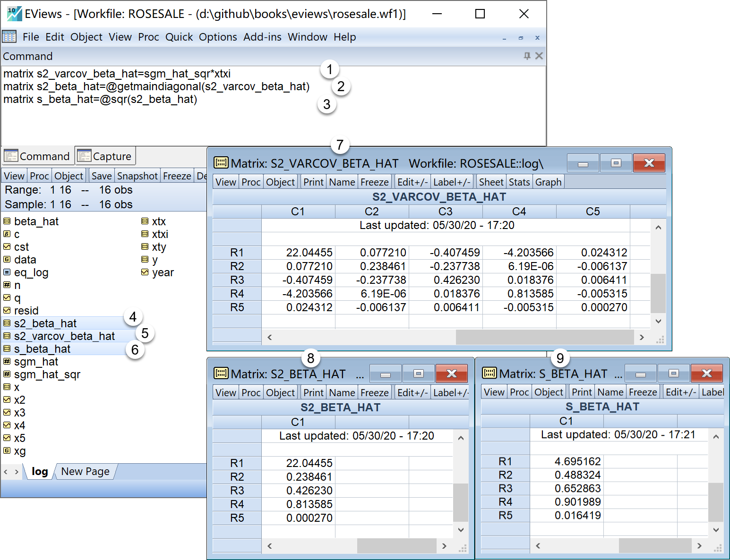
Task: Switch to the Capture tab
Action: click(105, 156)
